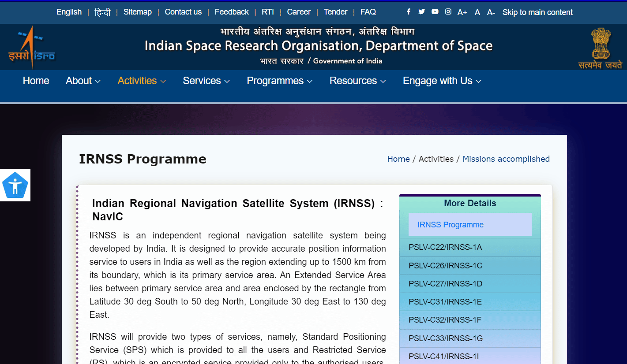
Task: Reset font size with A
Action: pyautogui.click(x=477, y=12)
